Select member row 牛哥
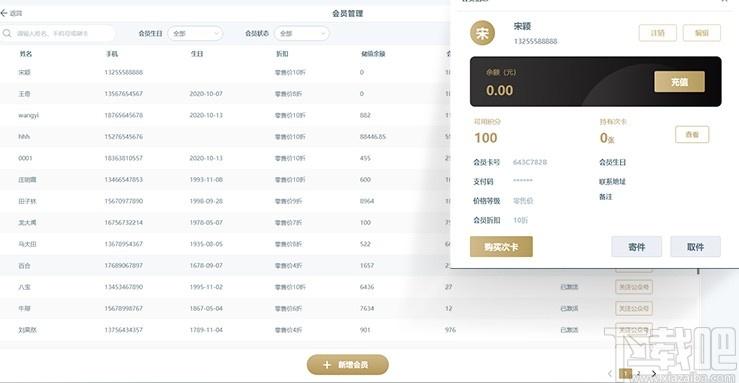This screenshot has width=739, height=383. (349, 309)
